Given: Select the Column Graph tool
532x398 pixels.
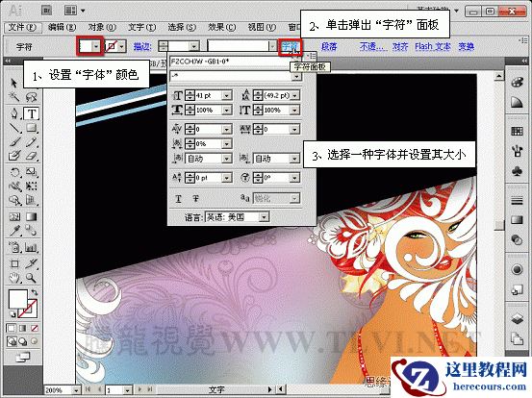Looking at the screenshot, I should pos(31,247).
